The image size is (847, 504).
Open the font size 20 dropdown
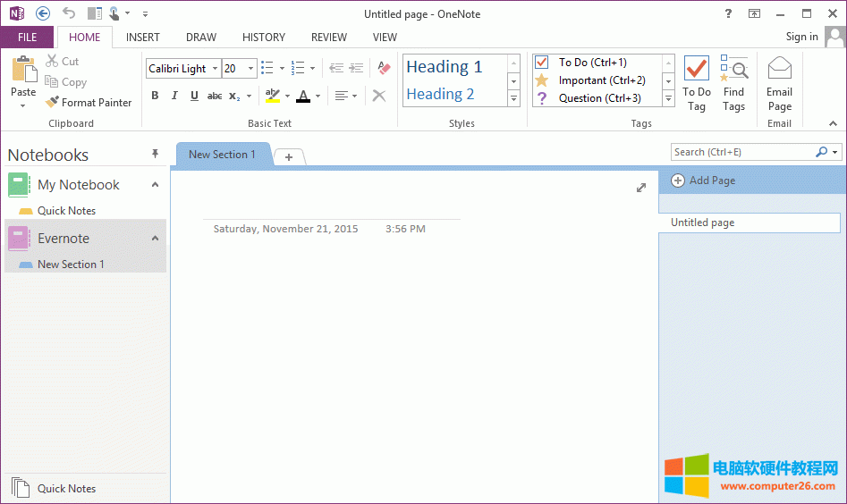[251, 69]
